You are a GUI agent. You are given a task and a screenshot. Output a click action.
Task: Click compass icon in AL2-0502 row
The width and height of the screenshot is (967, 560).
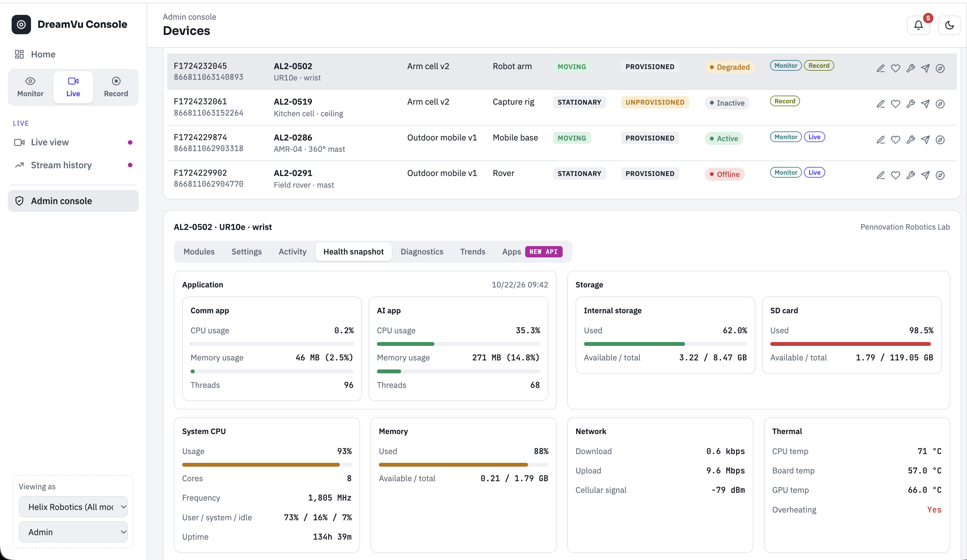tap(940, 68)
